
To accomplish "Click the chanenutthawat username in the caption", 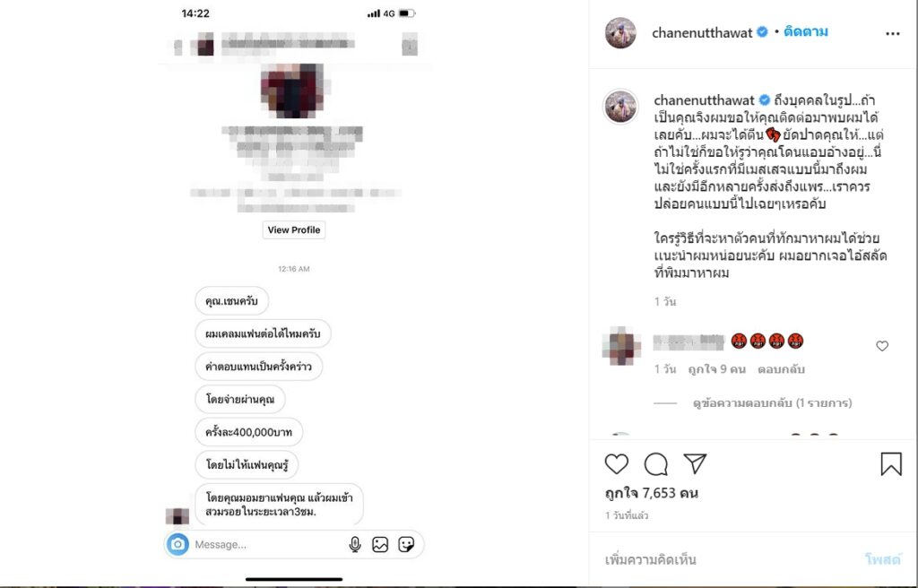I will click(x=705, y=100).
